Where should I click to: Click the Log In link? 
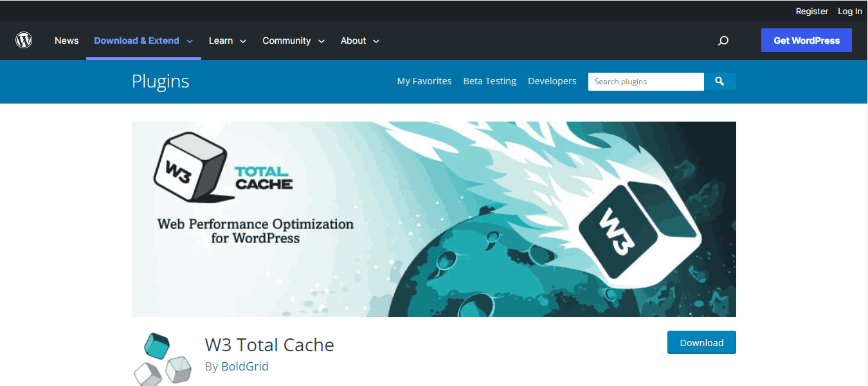coord(849,11)
